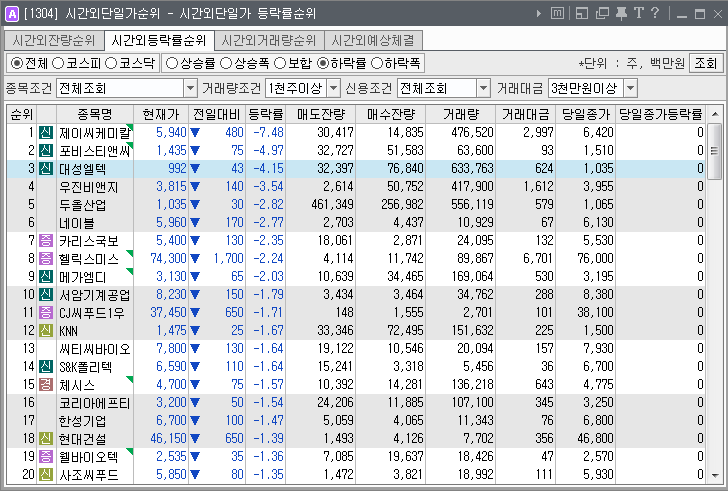Click the 증 badge on 카리스국보 row
The width and height of the screenshot is (728, 491).
pyautogui.click(x=46, y=241)
